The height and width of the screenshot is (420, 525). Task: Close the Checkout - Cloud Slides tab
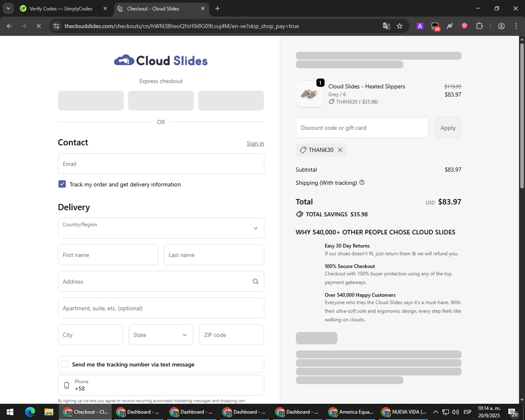[203, 8]
